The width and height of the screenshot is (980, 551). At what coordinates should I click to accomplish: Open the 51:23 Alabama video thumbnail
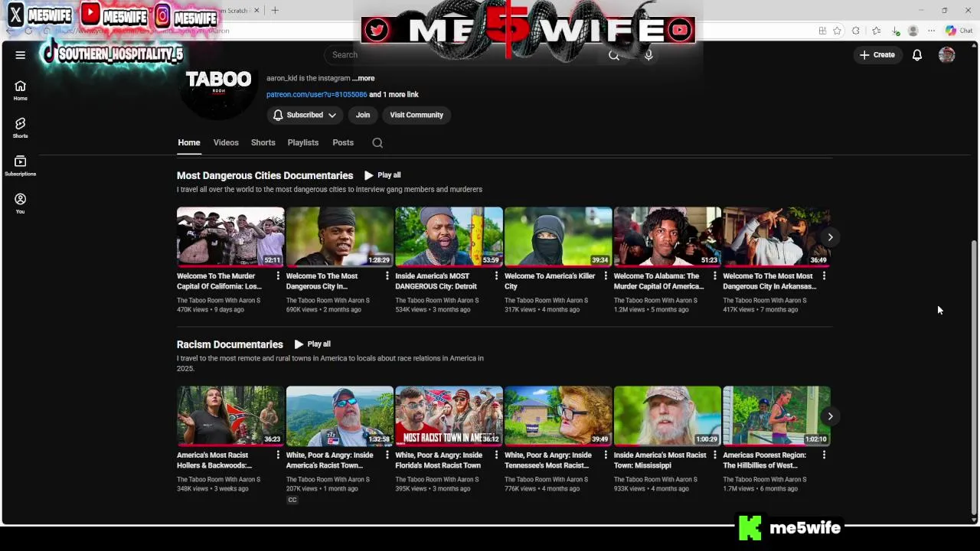coord(668,236)
